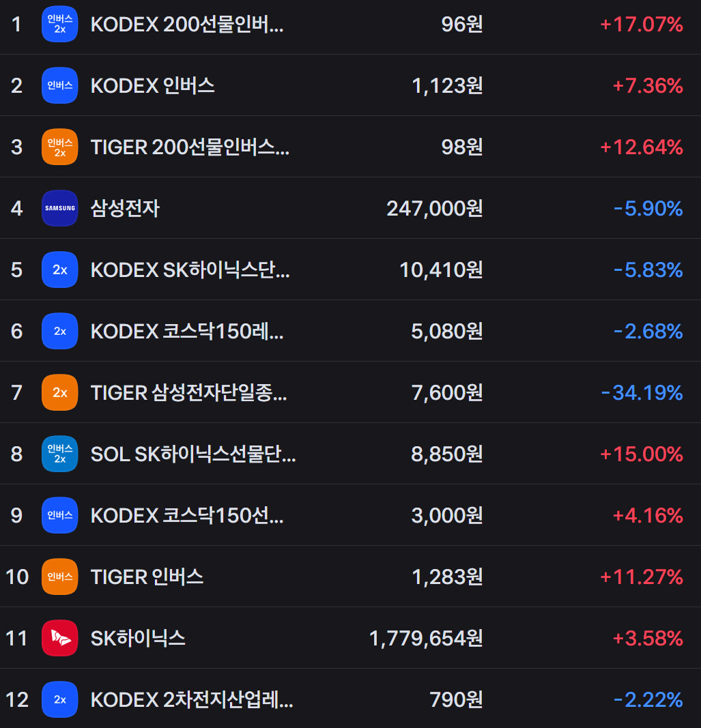Click the 2x icon for KODEX 2차전지산업
Viewport: 701px width, 728px height.
coord(59,699)
